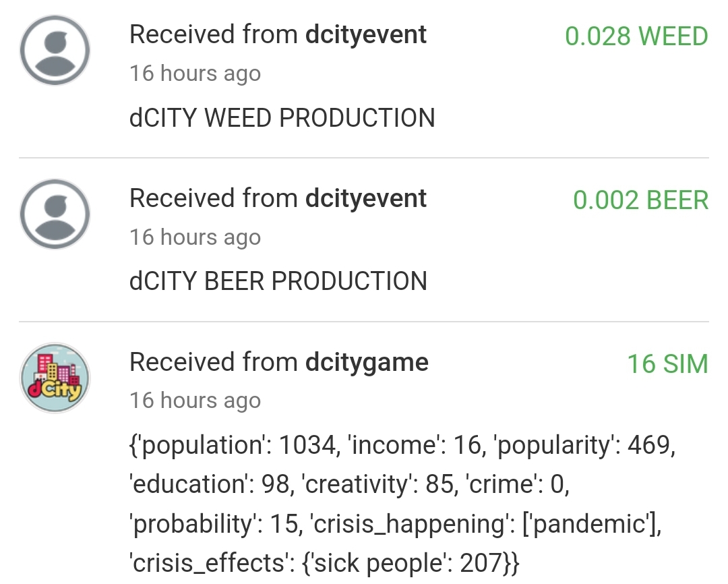Click the dCITY WEED PRODUCTION memo
Screen dimensions: 728x584
pos(282,118)
